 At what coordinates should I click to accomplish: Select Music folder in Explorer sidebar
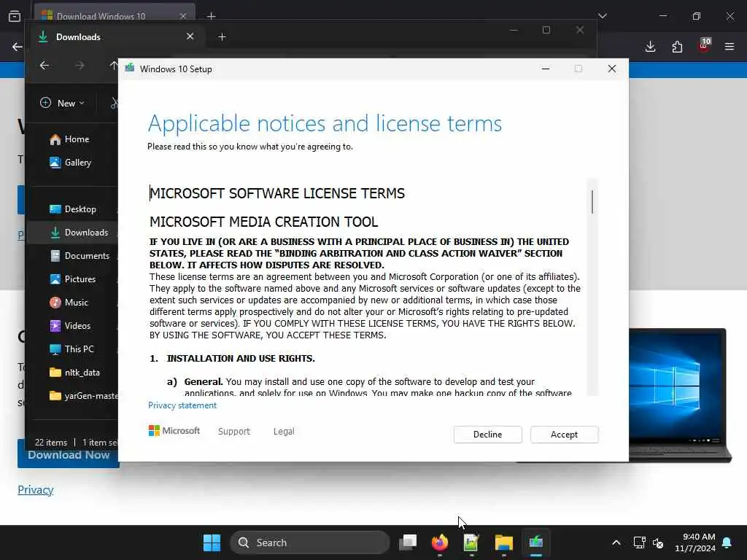click(69, 303)
